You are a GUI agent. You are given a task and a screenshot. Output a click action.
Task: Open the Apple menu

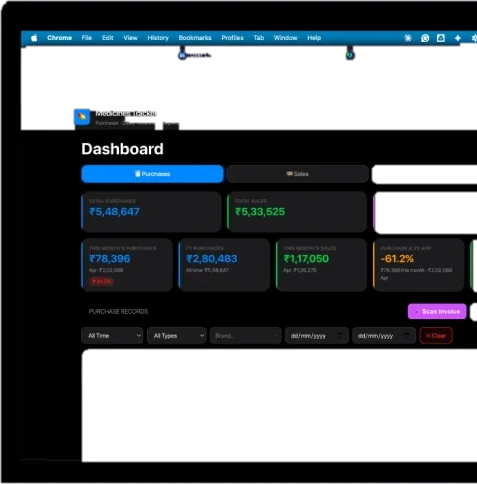(x=34, y=38)
